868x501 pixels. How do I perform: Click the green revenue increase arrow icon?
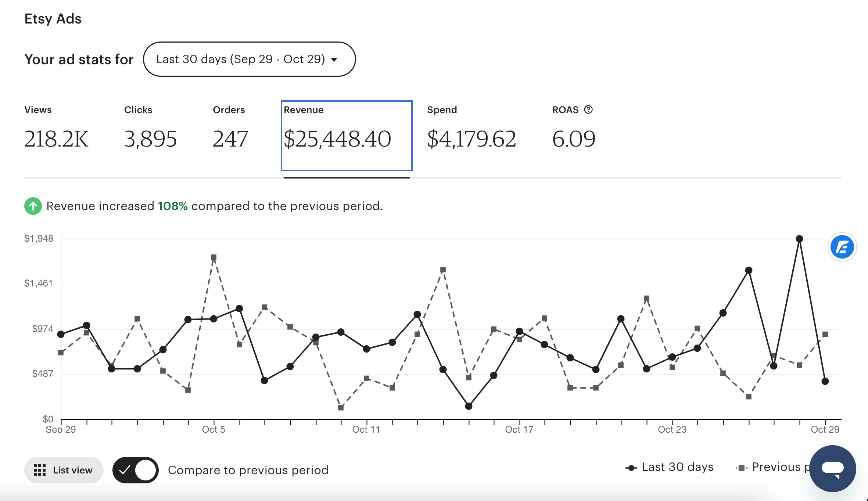(x=33, y=206)
